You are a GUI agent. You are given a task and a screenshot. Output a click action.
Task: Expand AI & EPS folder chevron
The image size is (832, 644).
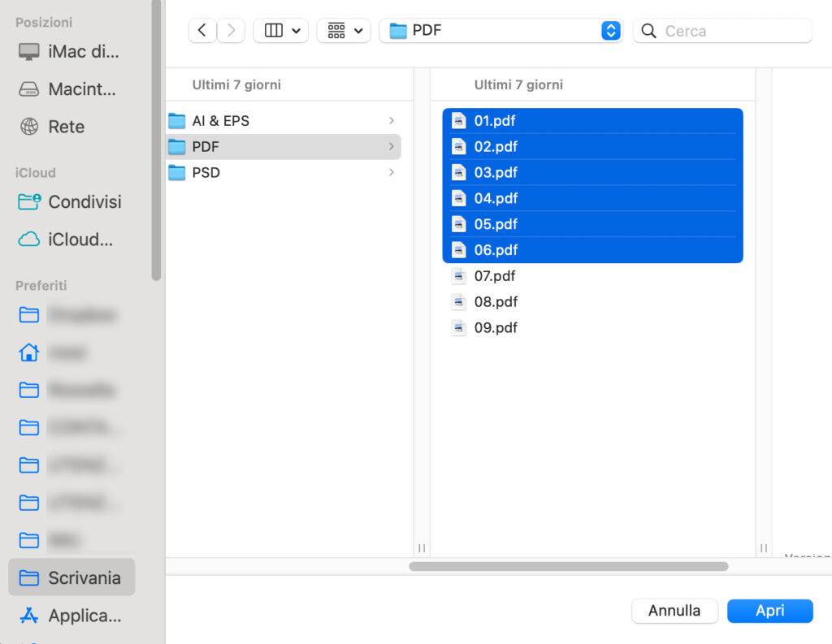[x=391, y=121]
